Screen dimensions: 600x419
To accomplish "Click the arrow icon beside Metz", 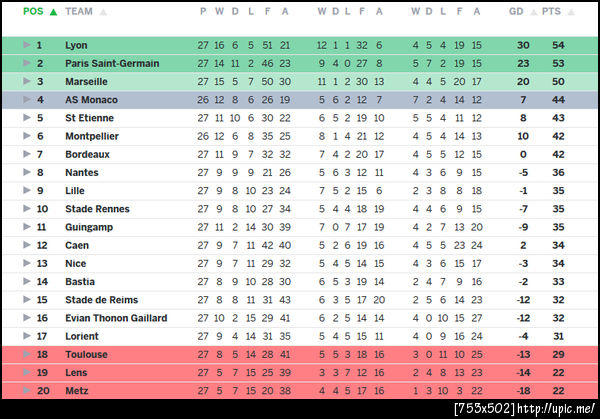I will pos(28,390).
